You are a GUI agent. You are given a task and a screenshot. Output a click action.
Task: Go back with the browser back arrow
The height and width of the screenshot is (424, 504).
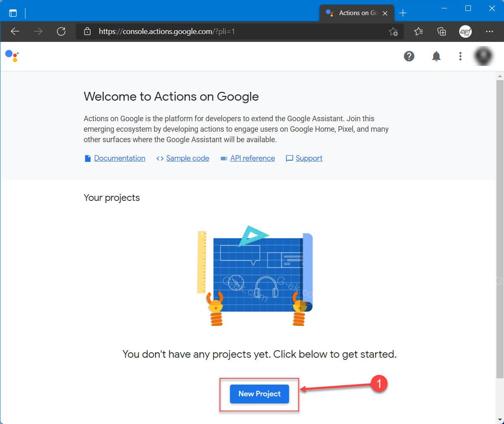(x=15, y=31)
